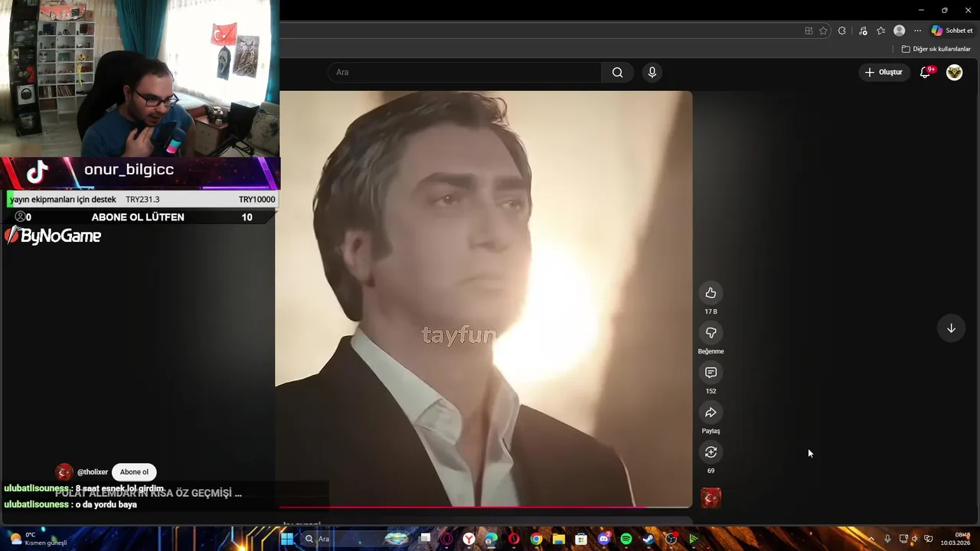Open the clock showing 10.03.2026

[955, 539]
